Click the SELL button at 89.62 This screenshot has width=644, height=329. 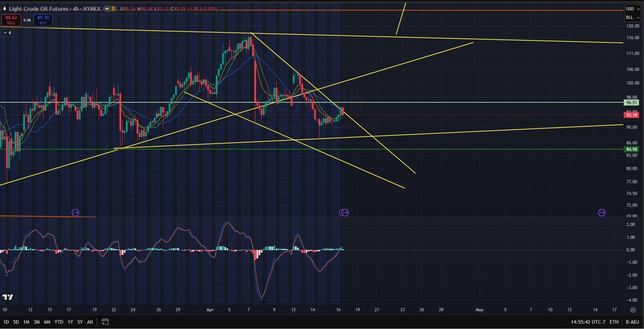[10, 20]
